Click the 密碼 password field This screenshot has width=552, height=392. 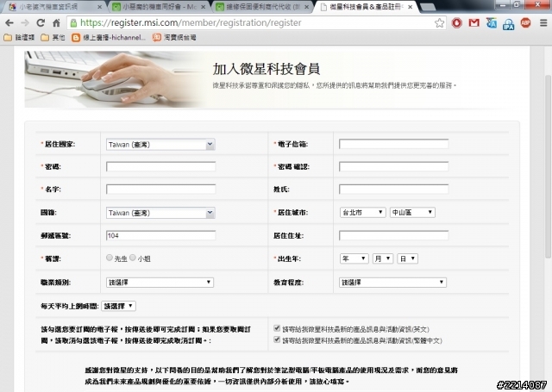coord(161,166)
